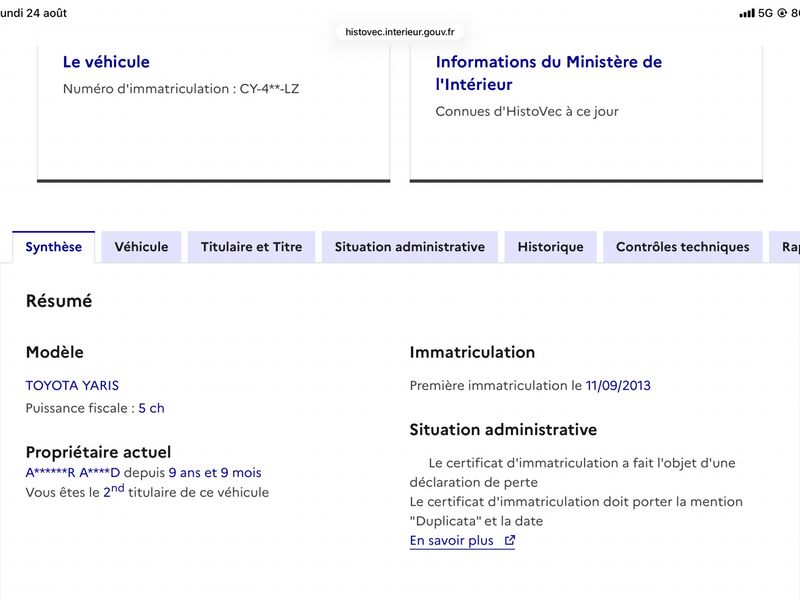The image size is (800, 600).
Task: Click the 5 ch fiscal power value
Action: click(152, 408)
